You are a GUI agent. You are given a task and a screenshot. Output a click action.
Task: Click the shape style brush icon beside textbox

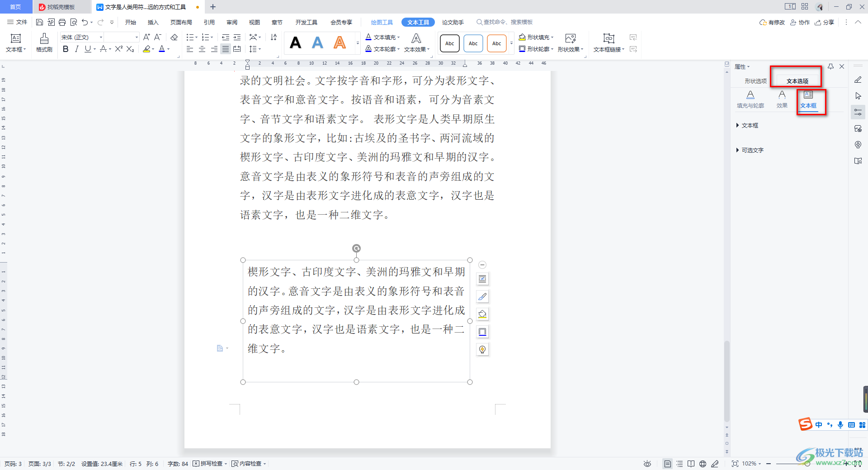tap(482, 297)
